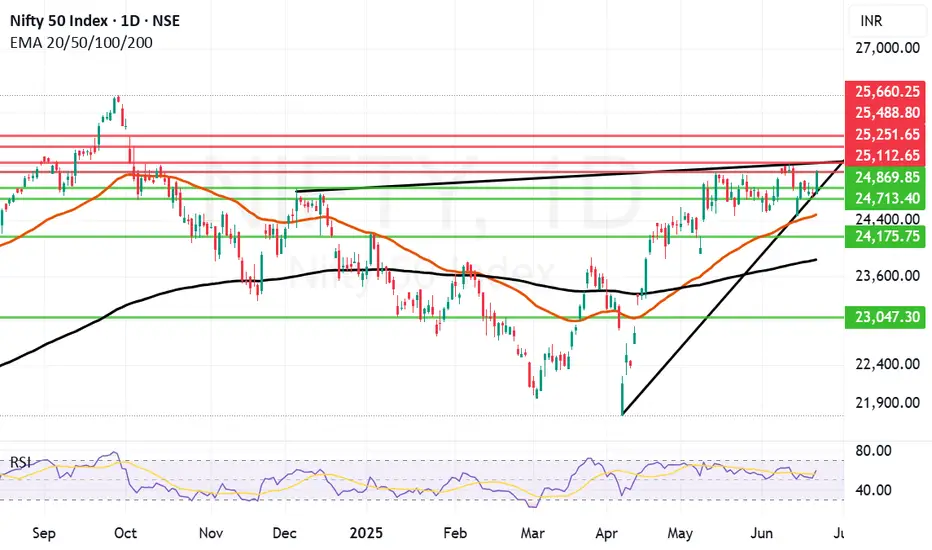This screenshot has height=550, width=932.
Task: Click the 2025 year axis label
Action: tap(366, 533)
